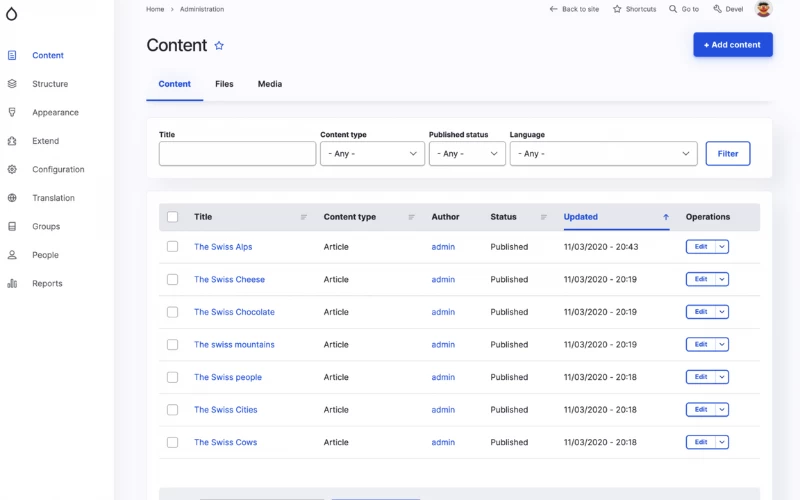
Task: Open the Published status filter dropdown
Action: 467,154
